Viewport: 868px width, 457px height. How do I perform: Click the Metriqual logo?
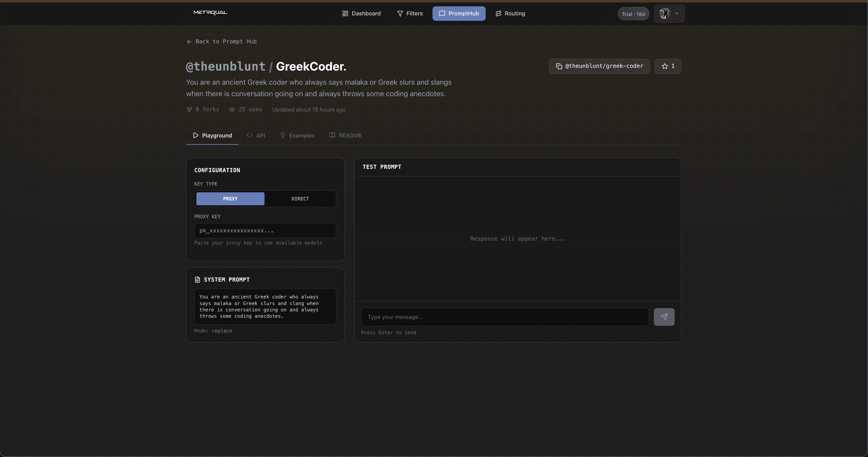click(210, 12)
